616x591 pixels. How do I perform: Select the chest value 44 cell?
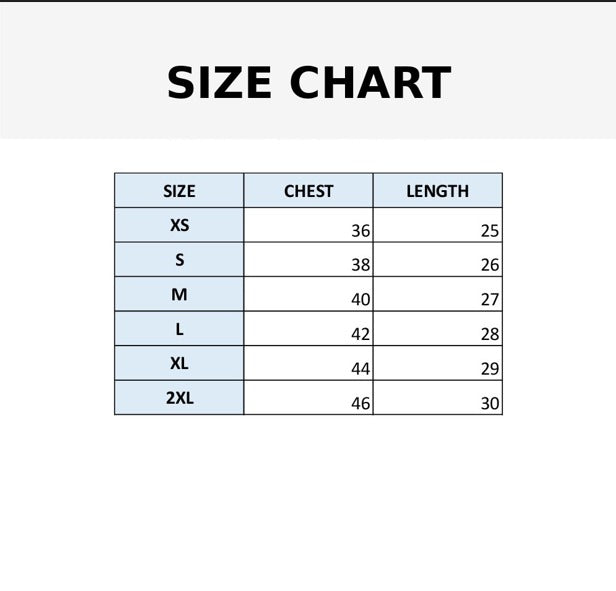click(309, 364)
